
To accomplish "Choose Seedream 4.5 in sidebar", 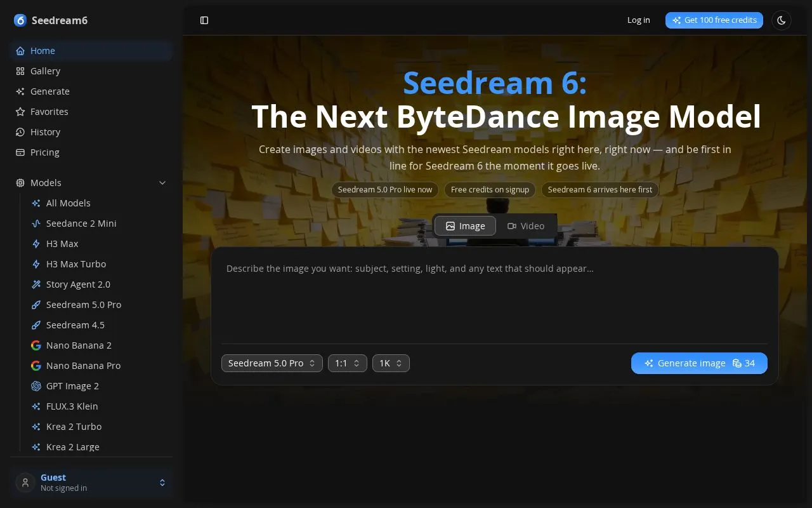I will pyautogui.click(x=99, y=325).
